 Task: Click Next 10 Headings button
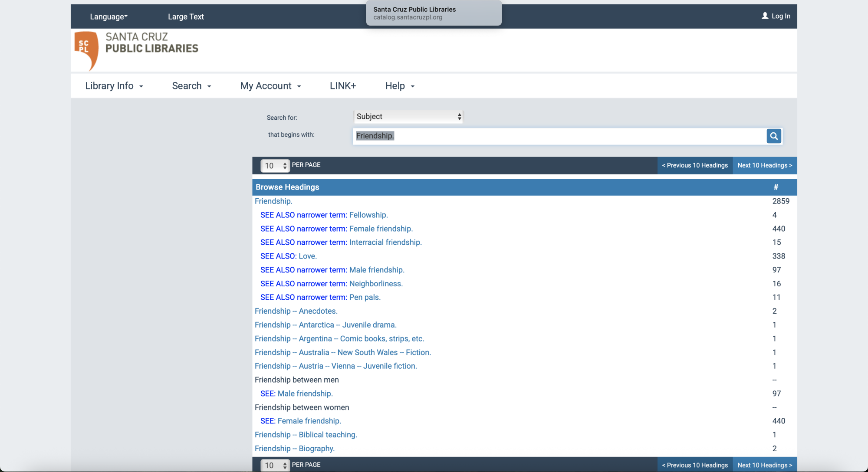click(764, 165)
